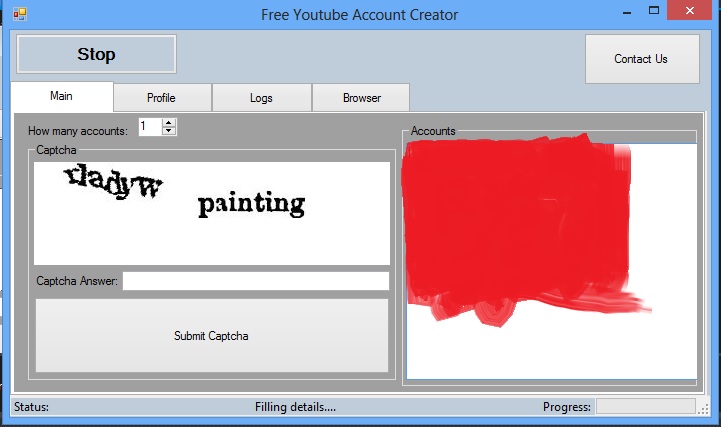Increase the number of accounts with up arrow

coord(169,123)
